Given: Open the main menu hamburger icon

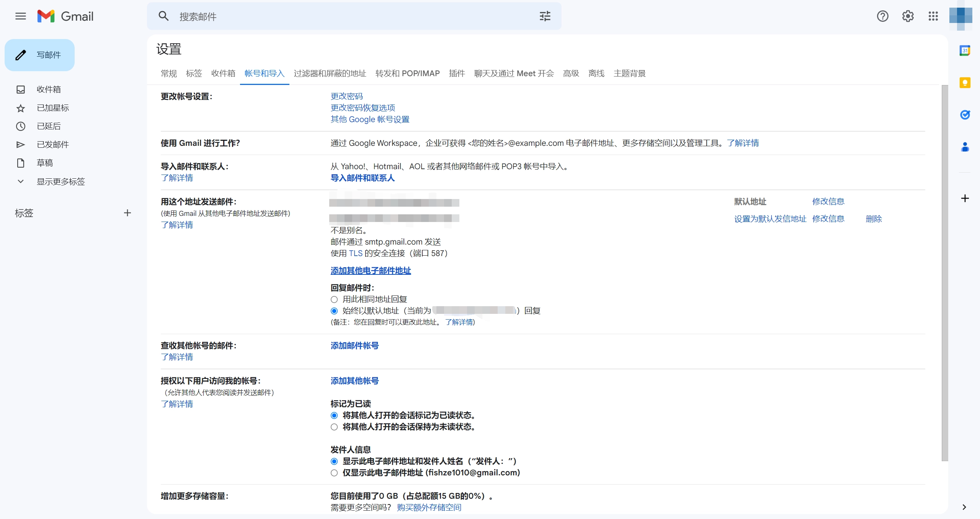Looking at the screenshot, I should pyautogui.click(x=21, y=16).
